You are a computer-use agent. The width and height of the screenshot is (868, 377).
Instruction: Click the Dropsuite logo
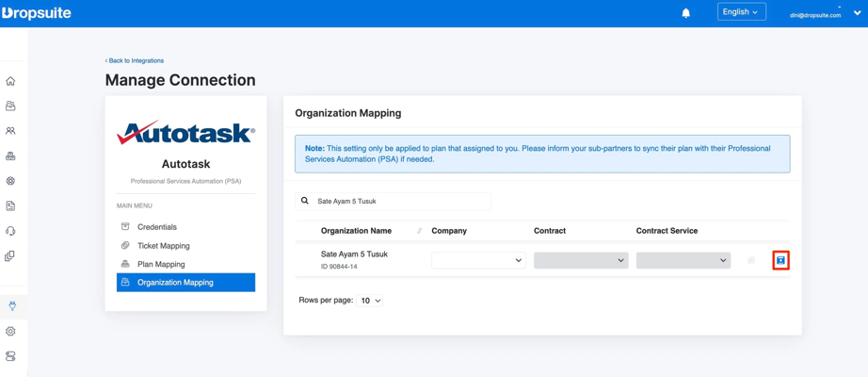click(37, 13)
